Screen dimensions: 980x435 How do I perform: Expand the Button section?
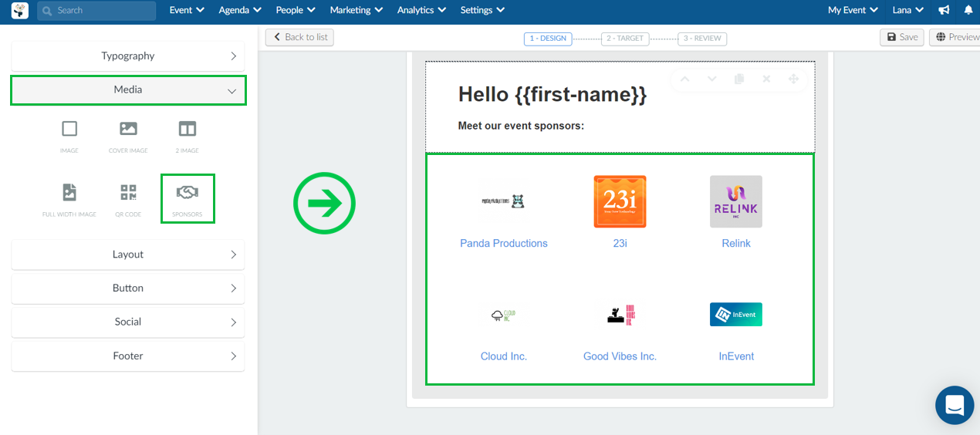pos(128,288)
